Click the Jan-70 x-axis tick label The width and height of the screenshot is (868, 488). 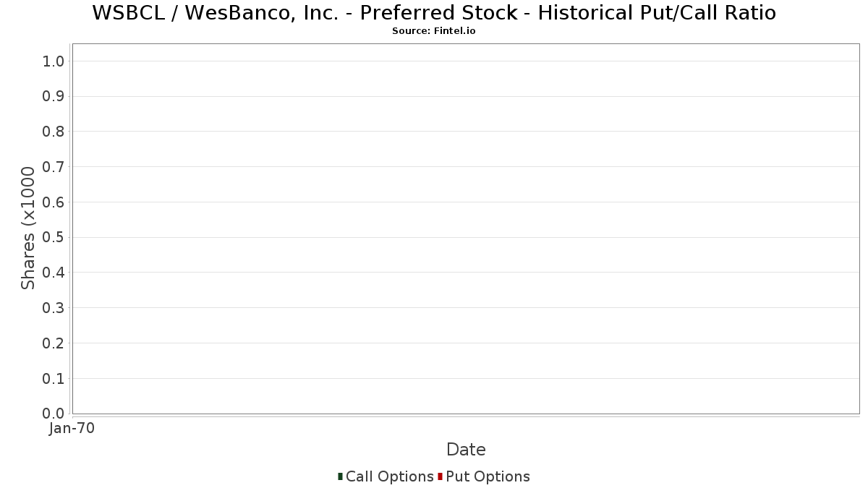[x=72, y=429]
